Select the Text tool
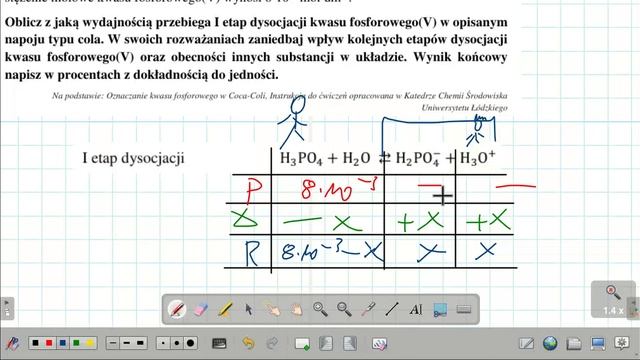Screen dimensions: 640x360 (x=416, y=309)
